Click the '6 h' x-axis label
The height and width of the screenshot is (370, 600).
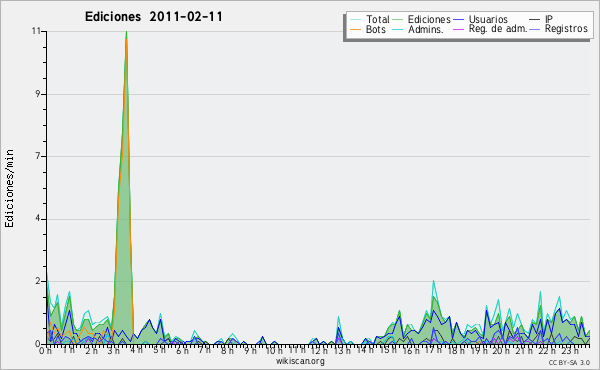point(182,351)
